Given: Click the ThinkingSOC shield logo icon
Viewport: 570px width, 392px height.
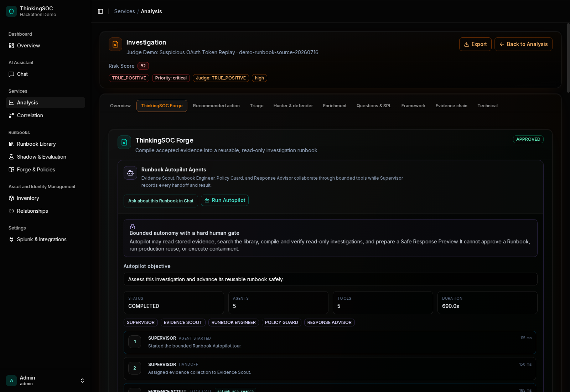Looking at the screenshot, I should pyautogui.click(x=11, y=11).
